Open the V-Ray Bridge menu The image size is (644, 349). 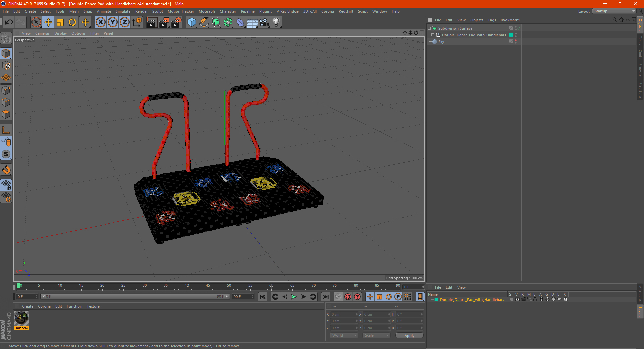tap(287, 11)
